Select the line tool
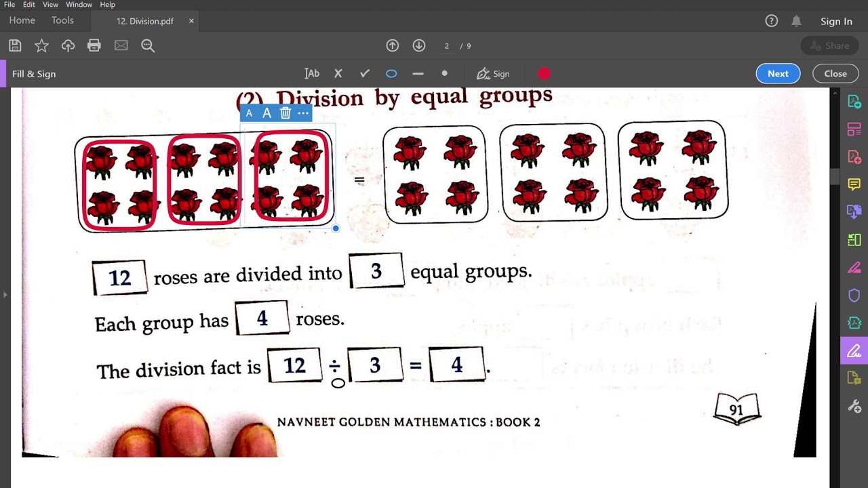The image size is (868, 488). (x=418, y=73)
